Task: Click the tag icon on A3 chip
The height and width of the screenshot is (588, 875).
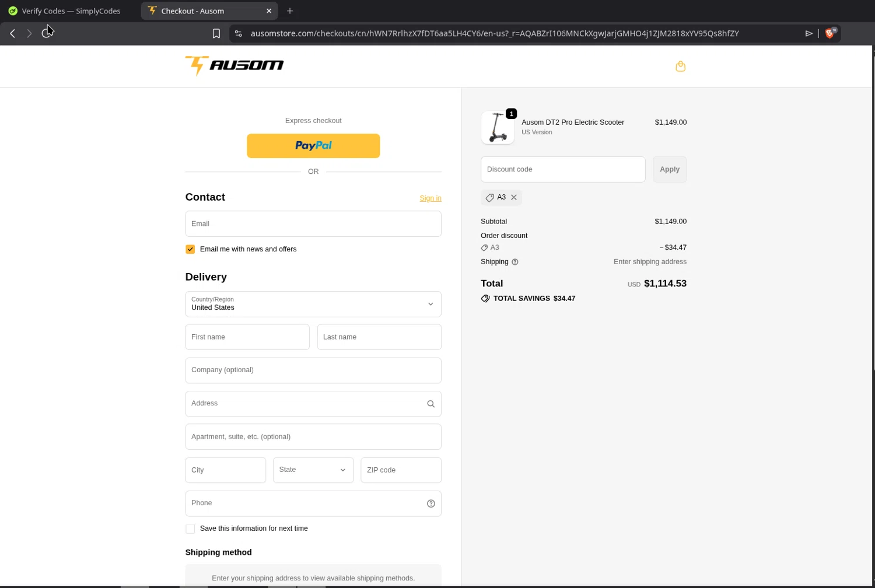Action: tap(490, 198)
